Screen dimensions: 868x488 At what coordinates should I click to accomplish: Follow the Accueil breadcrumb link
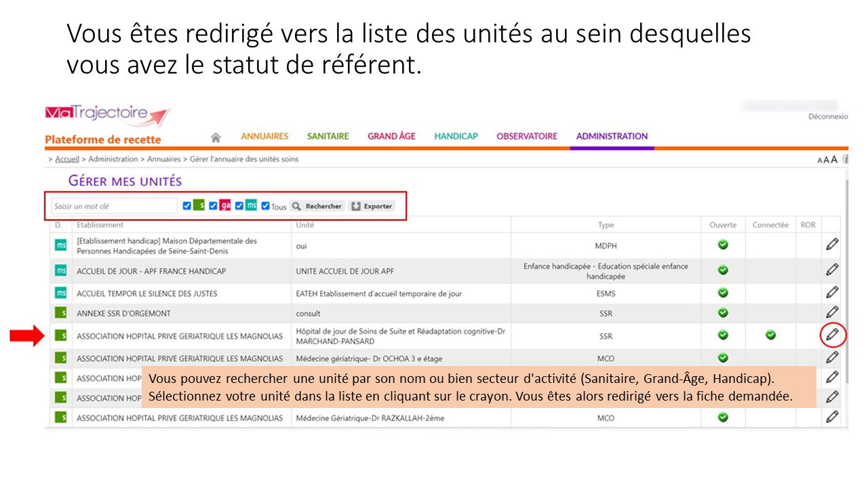(x=67, y=159)
